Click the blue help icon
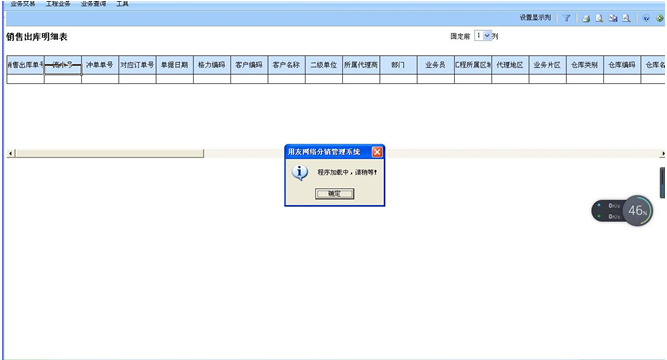 coord(646,18)
